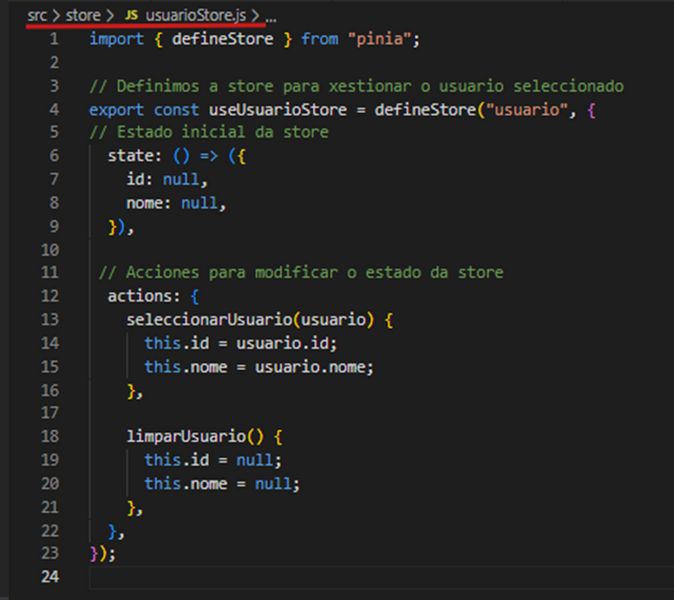Click the 'store' breadcrumb segment

click(83, 16)
